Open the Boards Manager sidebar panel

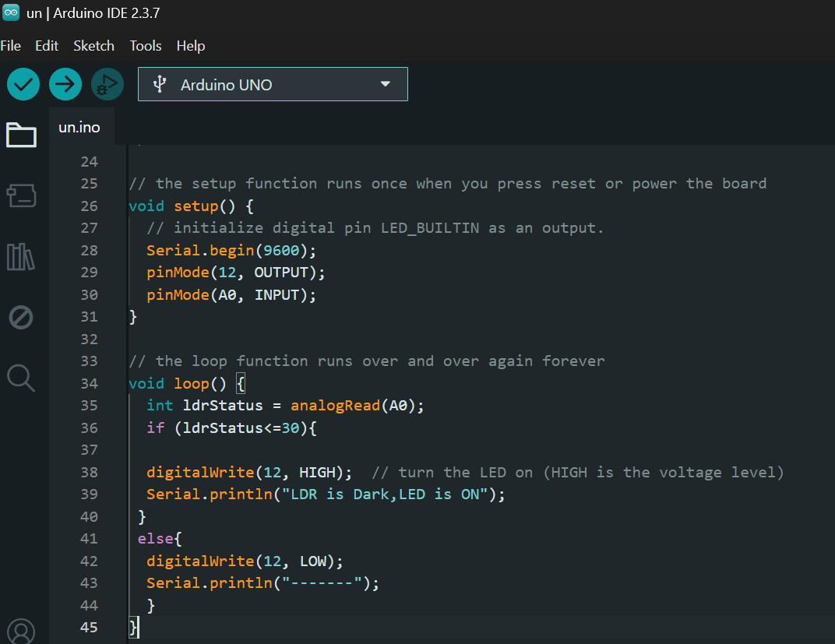(21, 195)
